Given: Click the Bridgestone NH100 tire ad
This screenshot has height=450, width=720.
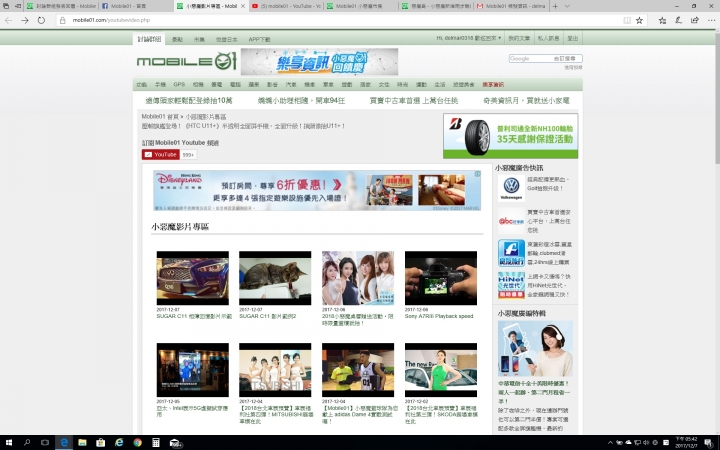Looking at the screenshot, I should coord(511,136).
